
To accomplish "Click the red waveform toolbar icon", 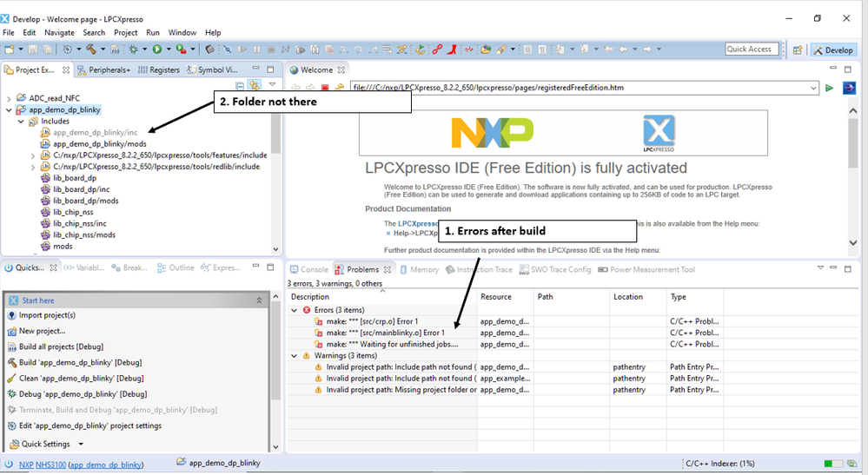I will (x=469, y=49).
